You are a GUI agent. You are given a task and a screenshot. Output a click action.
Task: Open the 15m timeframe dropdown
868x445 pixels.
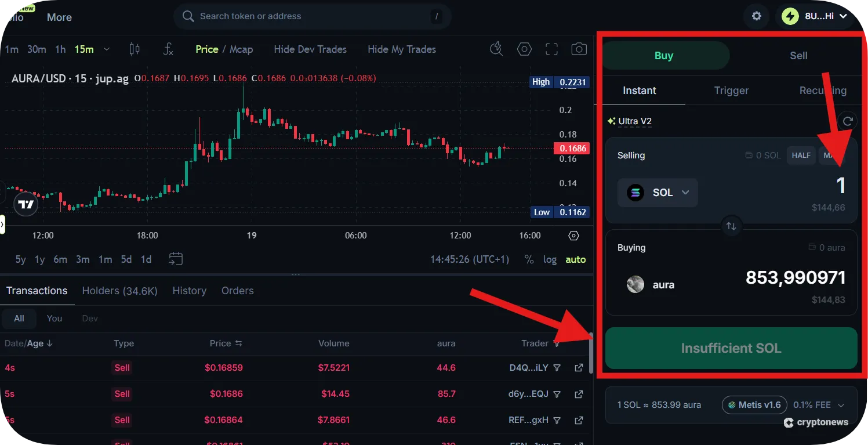(x=107, y=49)
